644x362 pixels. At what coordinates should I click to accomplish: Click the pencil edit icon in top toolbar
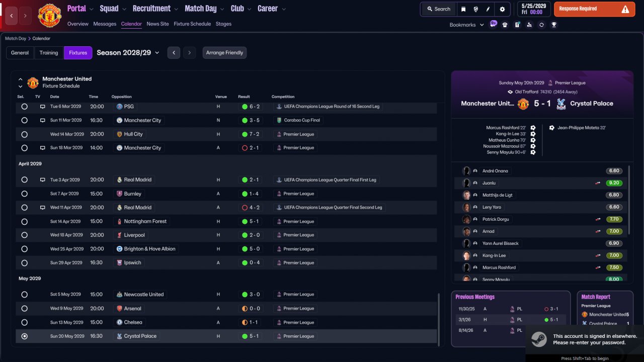tap(488, 9)
